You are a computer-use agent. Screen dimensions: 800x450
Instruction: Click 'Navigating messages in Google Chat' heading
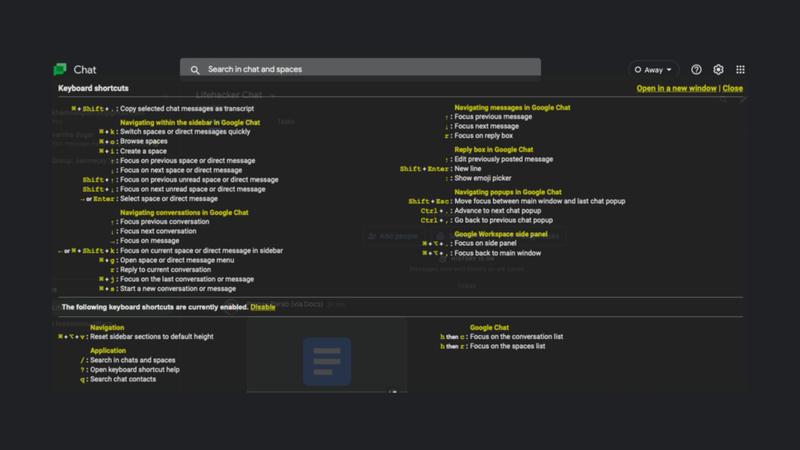pyautogui.click(x=512, y=108)
